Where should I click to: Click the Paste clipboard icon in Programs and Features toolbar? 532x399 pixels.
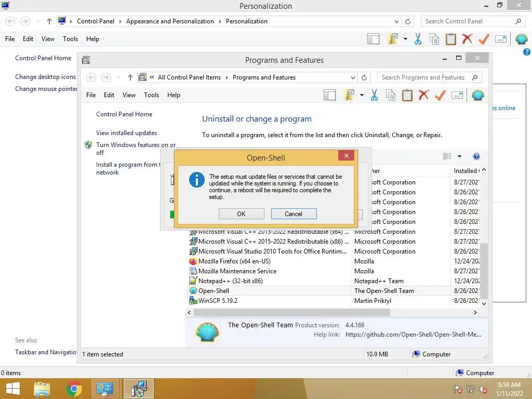coord(407,96)
